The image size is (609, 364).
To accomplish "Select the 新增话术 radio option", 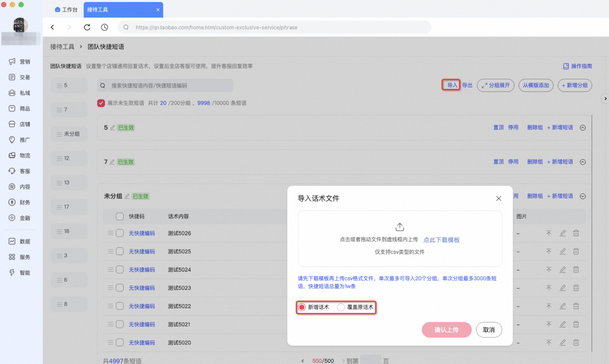I will (x=302, y=307).
